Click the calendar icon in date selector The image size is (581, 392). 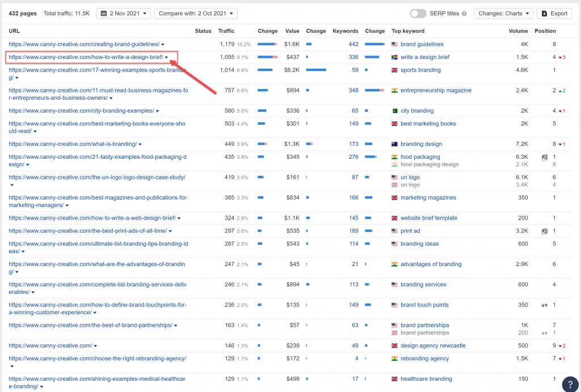pyautogui.click(x=104, y=14)
